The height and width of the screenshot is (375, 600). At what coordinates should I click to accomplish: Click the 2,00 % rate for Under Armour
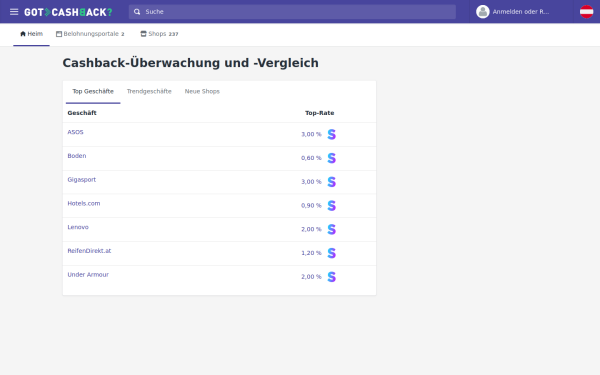point(311,277)
